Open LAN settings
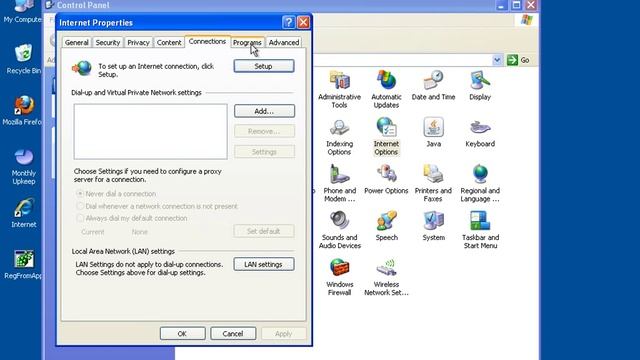 click(x=264, y=264)
